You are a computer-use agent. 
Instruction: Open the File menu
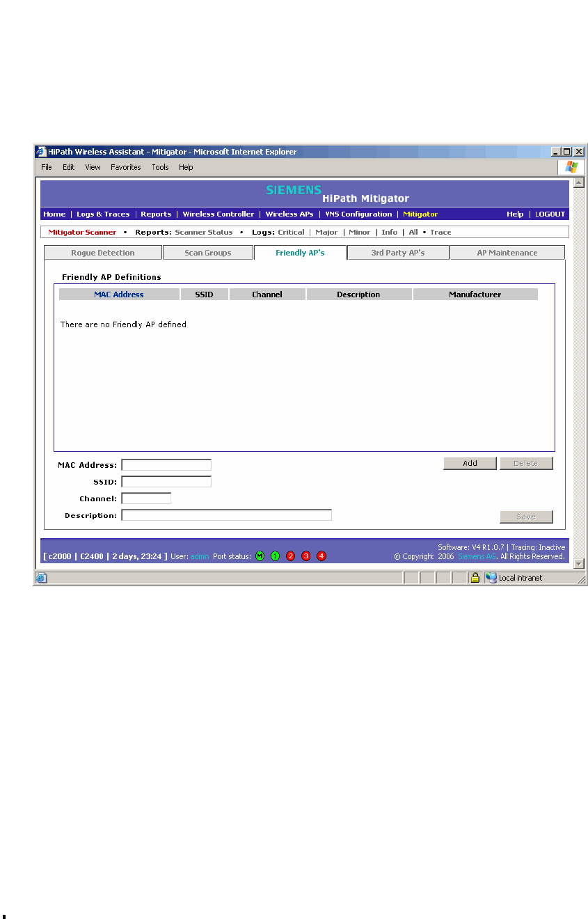[47, 167]
